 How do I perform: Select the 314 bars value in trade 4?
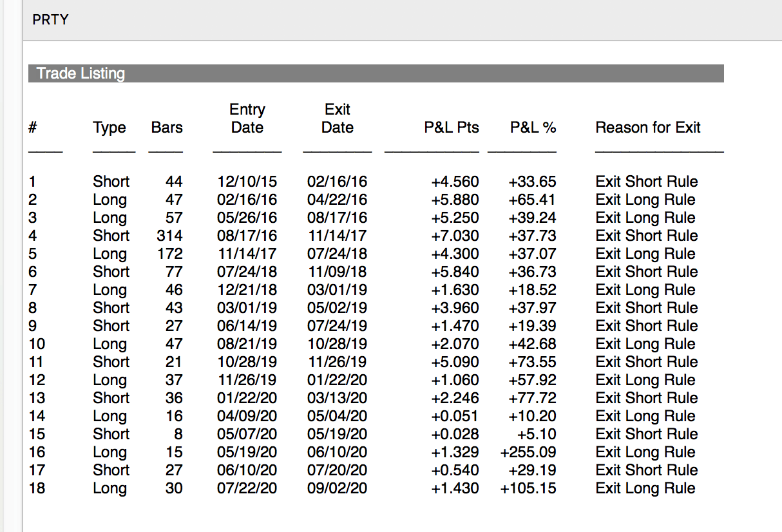point(169,236)
